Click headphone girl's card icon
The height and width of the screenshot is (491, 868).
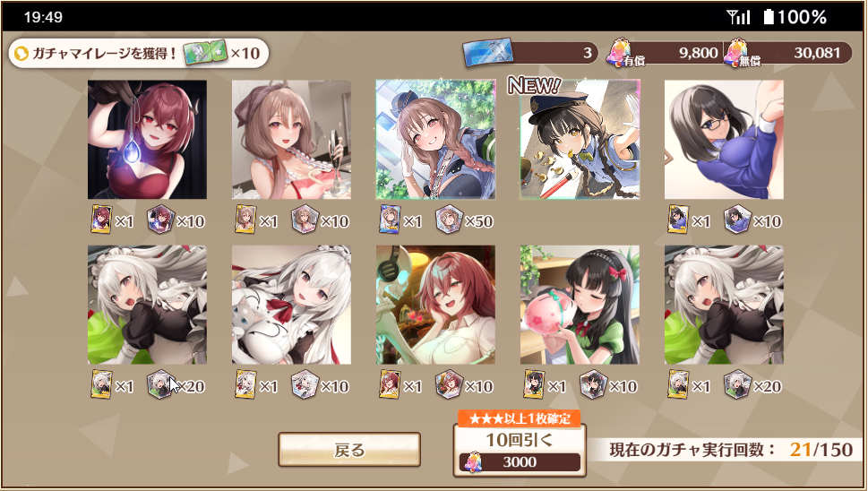(390, 384)
